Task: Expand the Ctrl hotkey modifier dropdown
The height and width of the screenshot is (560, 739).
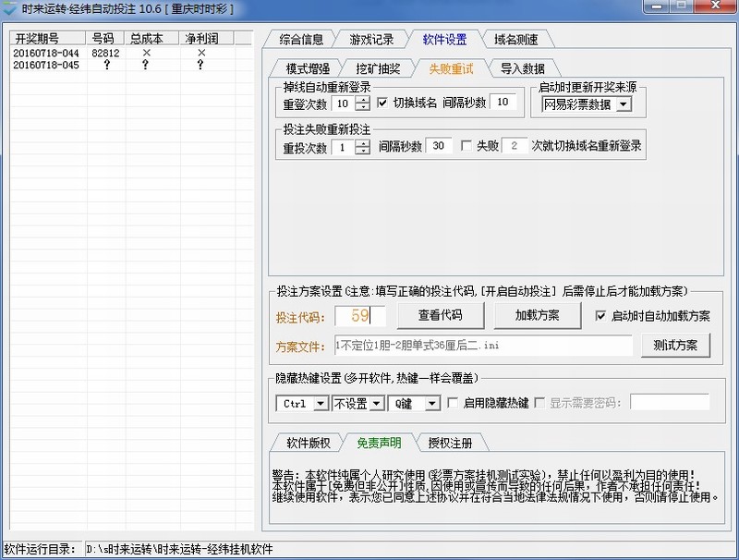Action: pos(320,404)
